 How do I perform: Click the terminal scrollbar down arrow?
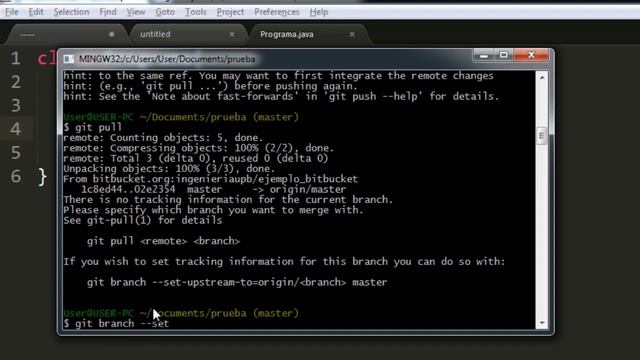pos(542,323)
